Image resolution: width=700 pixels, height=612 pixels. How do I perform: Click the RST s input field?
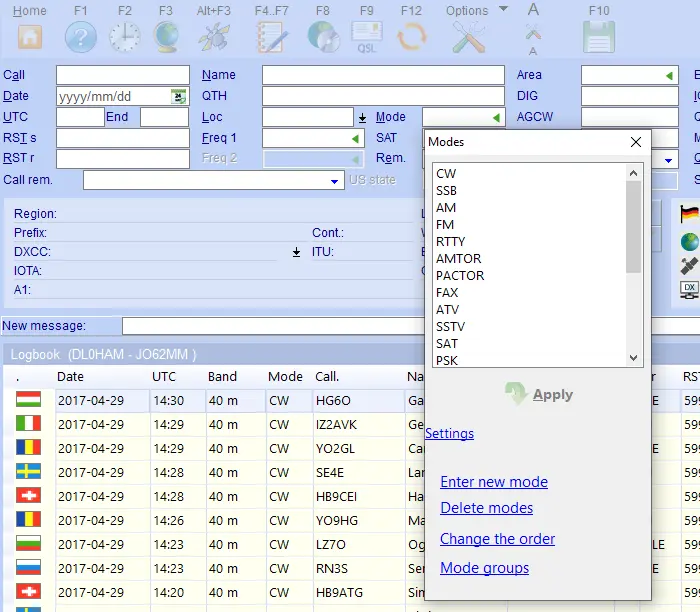point(123,138)
